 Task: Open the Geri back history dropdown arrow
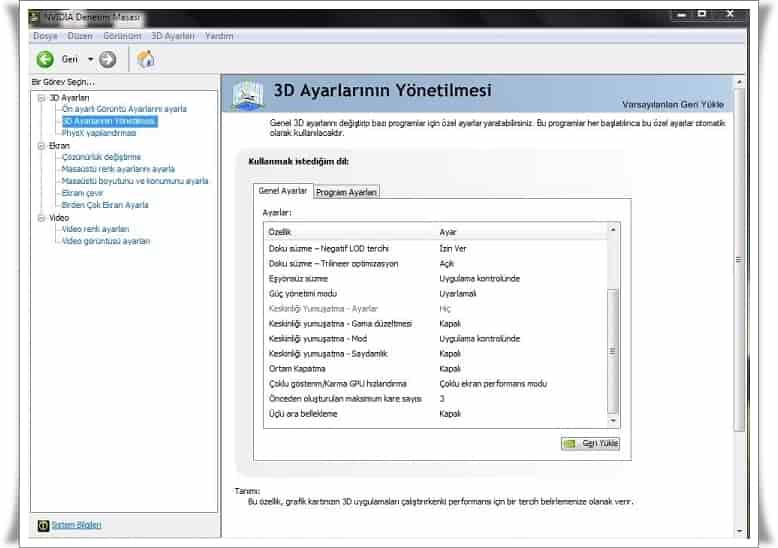tap(91, 60)
